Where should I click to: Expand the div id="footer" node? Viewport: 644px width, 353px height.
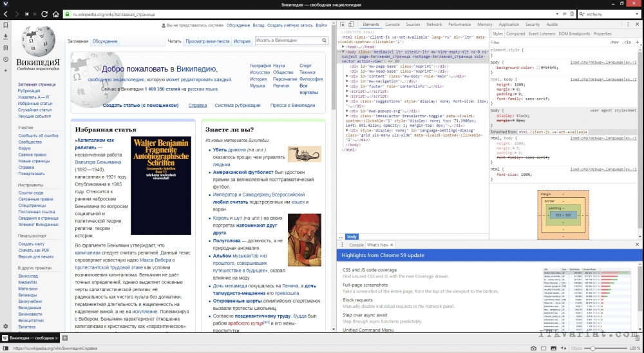[348, 86]
